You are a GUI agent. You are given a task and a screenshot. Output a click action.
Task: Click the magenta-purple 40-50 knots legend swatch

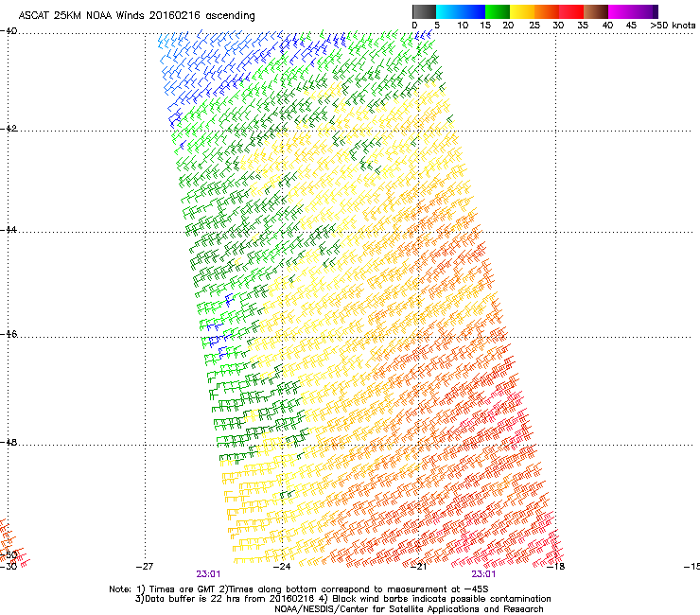click(633, 11)
